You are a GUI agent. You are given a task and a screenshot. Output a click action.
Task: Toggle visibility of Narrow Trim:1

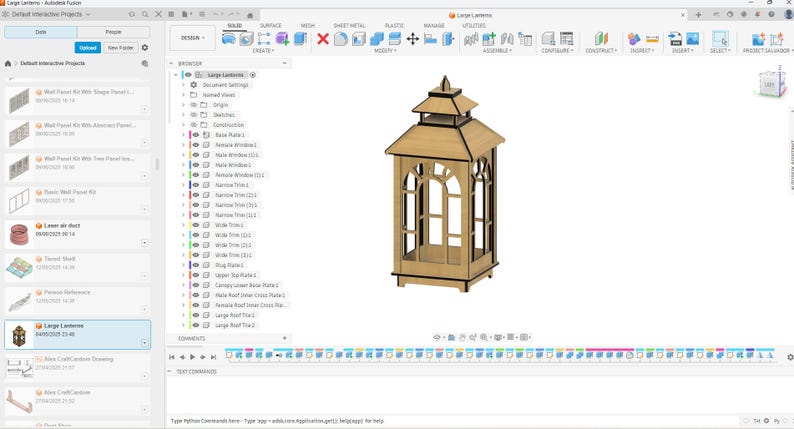click(x=195, y=185)
